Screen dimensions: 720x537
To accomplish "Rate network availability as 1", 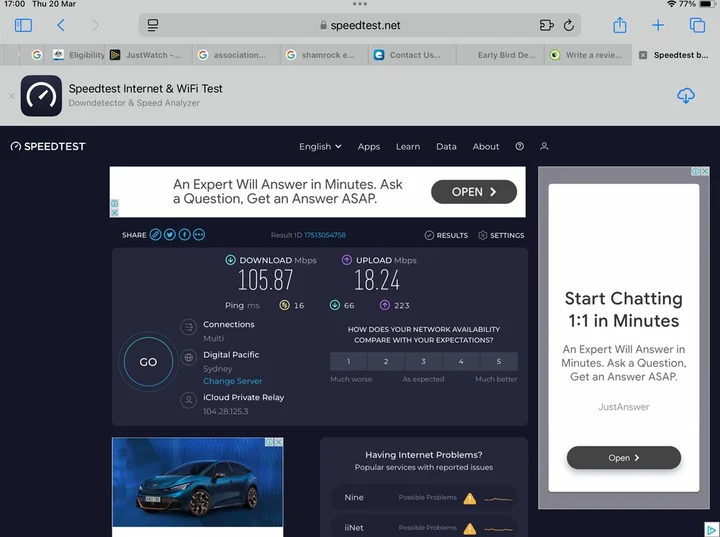I will [x=349, y=362].
